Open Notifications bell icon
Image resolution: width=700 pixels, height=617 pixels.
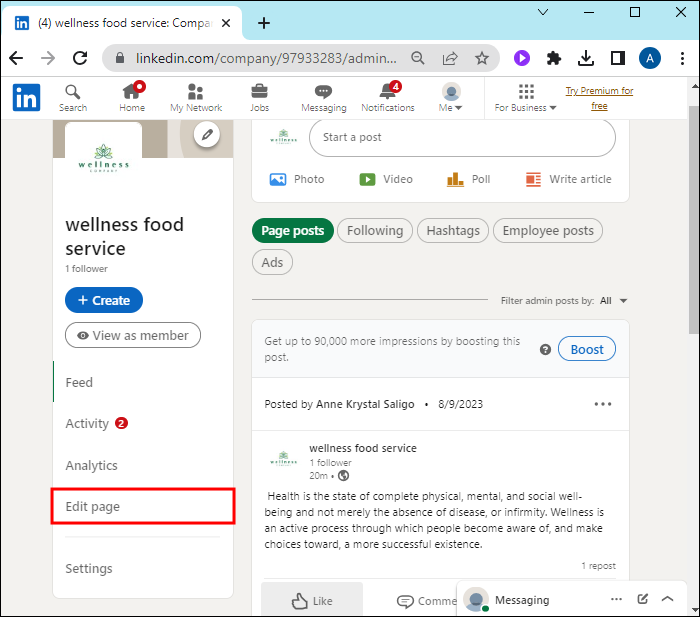click(x=388, y=98)
